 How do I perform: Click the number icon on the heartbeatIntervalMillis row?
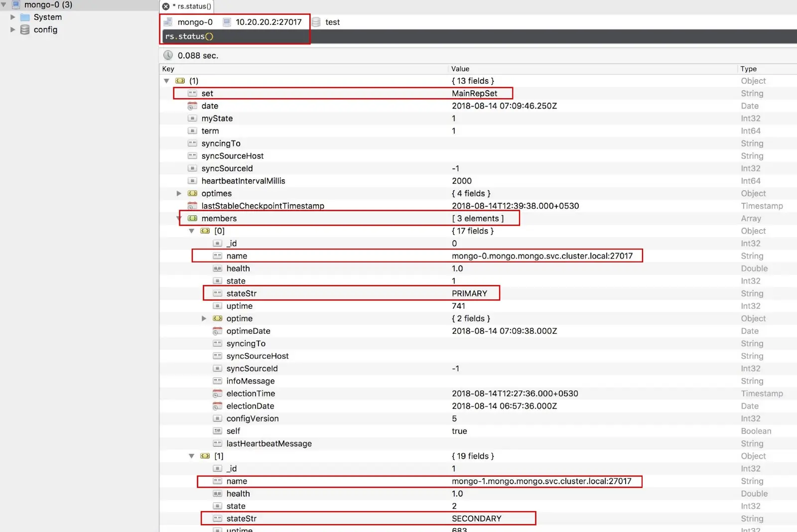tap(192, 181)
